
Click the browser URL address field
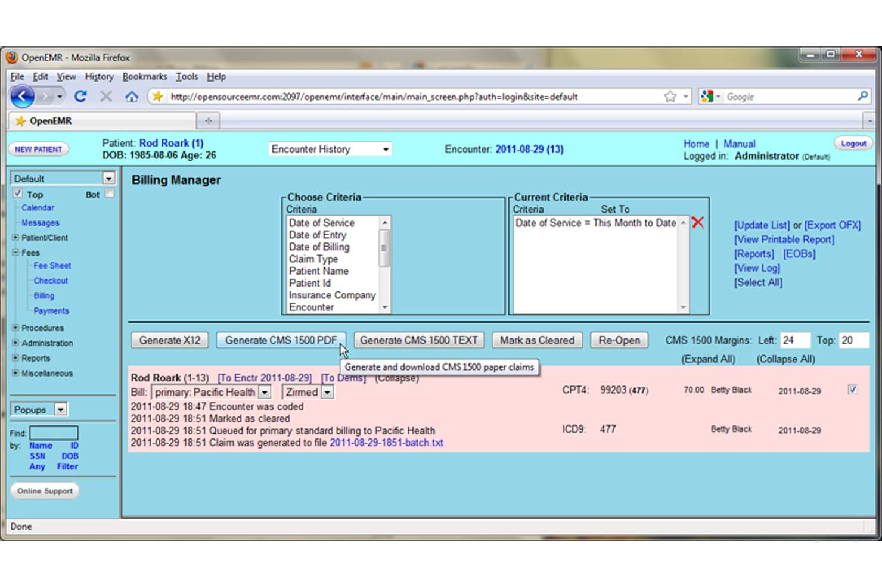(x=414, y=97)
